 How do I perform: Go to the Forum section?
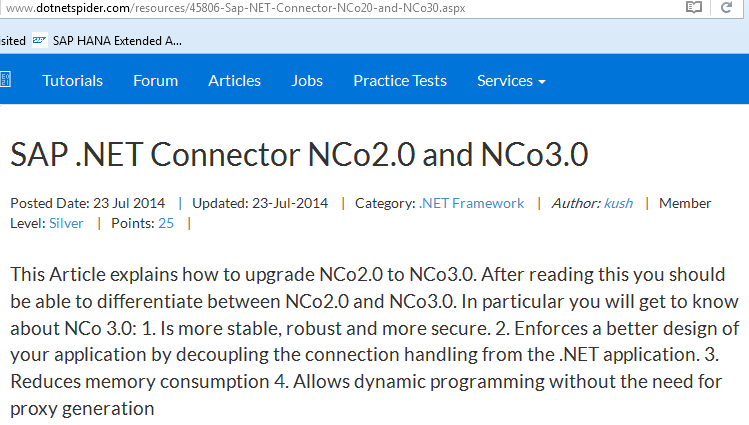(155, 81)
